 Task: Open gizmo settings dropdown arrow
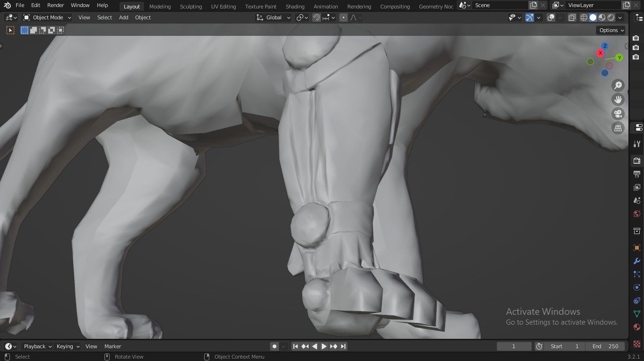point(539,17)
